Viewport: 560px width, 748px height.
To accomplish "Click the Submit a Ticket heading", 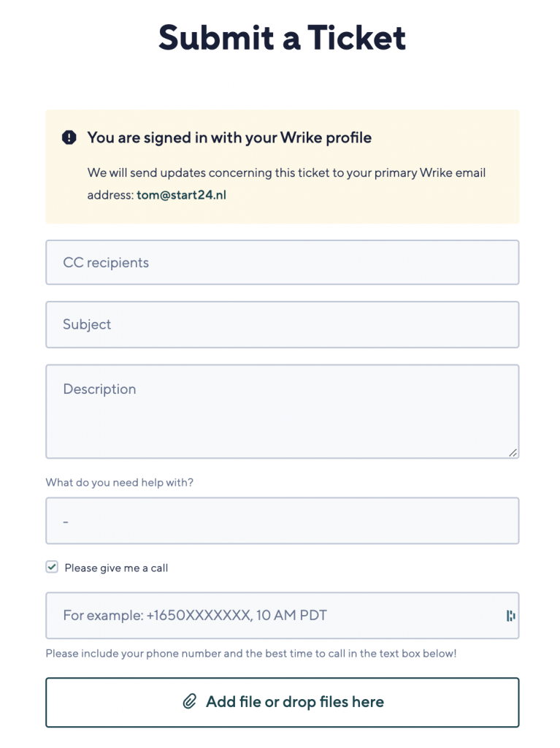I will coord(282,37).
